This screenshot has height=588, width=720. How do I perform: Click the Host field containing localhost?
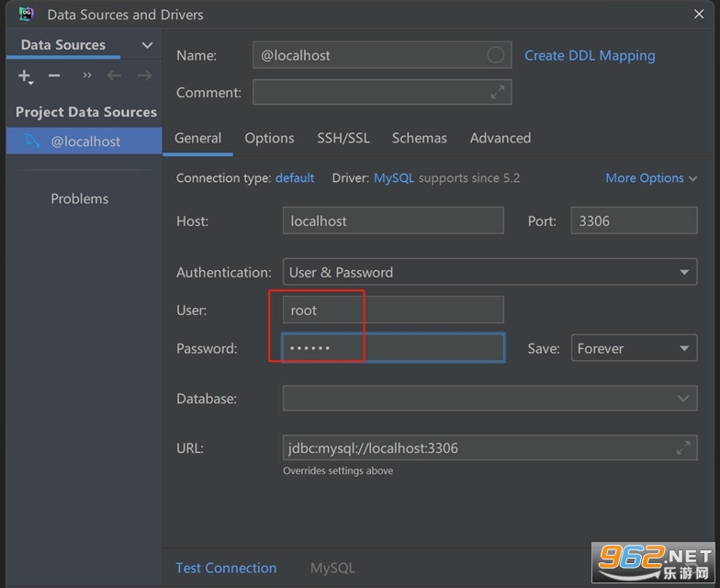point(393,220)
